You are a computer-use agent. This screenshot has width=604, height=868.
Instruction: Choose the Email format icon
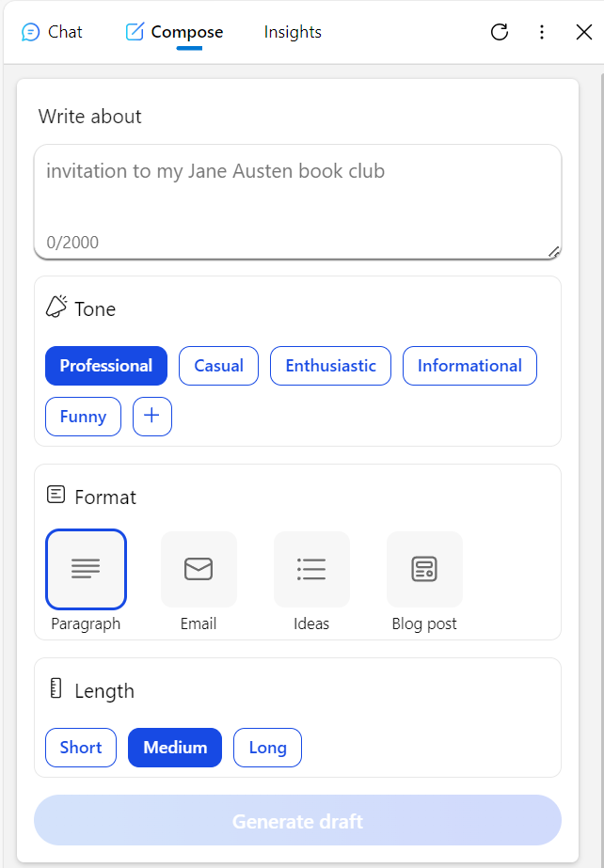199,569
